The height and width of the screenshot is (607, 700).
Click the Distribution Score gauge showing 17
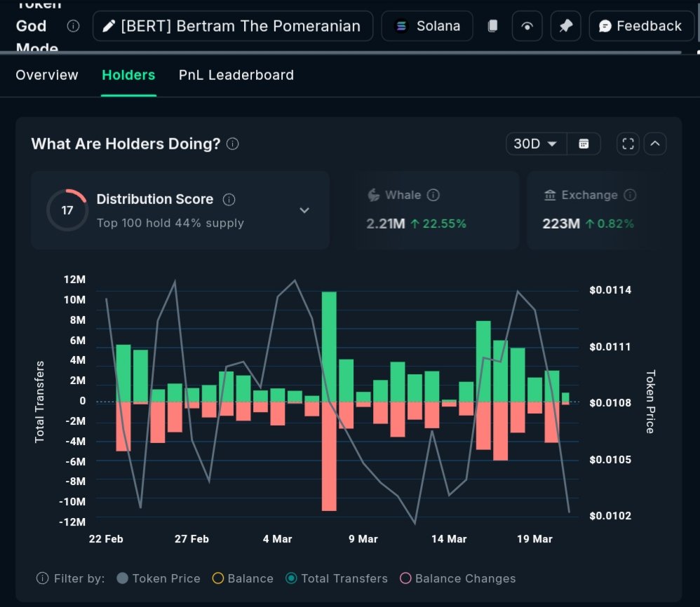point(67,210)
